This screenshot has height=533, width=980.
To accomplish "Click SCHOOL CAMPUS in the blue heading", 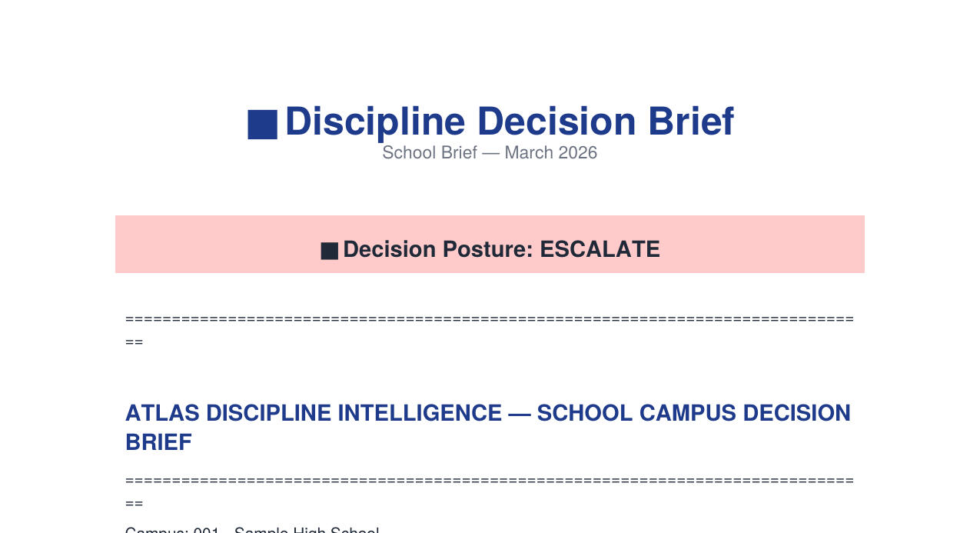I will [x=636, y=413].
